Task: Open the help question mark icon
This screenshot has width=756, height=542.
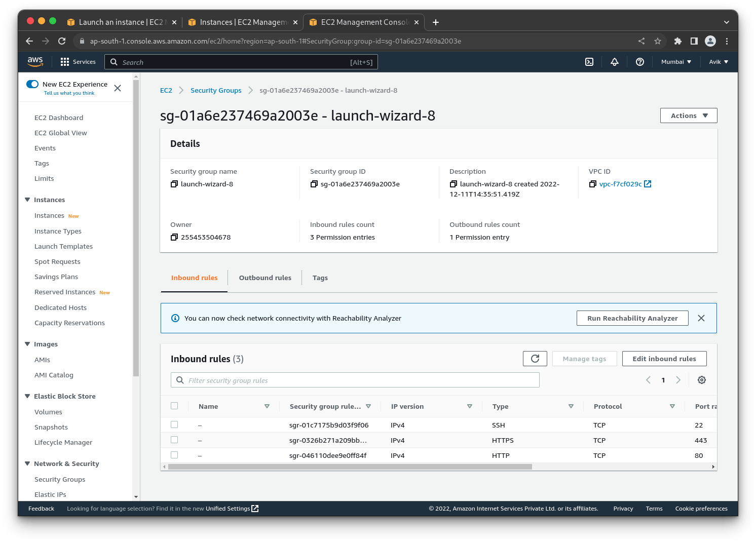Action: tap(639, 61)
